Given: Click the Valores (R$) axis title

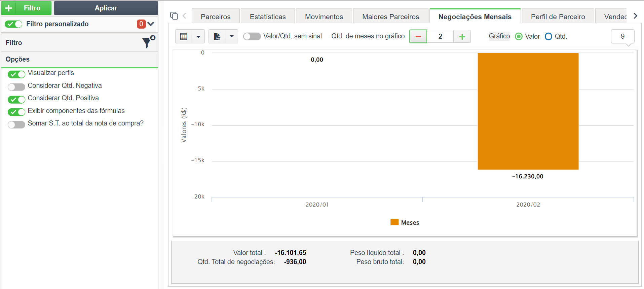Looking at the screenshot, I should [x=184, y=125].
